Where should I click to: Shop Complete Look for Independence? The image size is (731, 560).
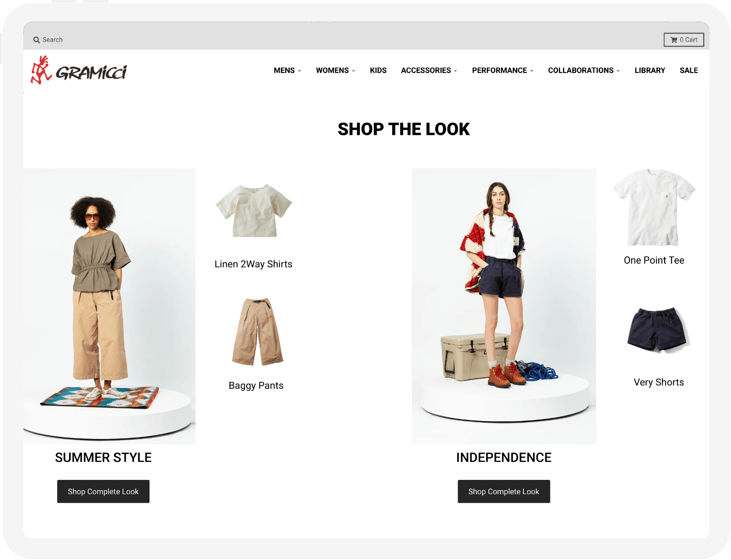click(503, 491)
